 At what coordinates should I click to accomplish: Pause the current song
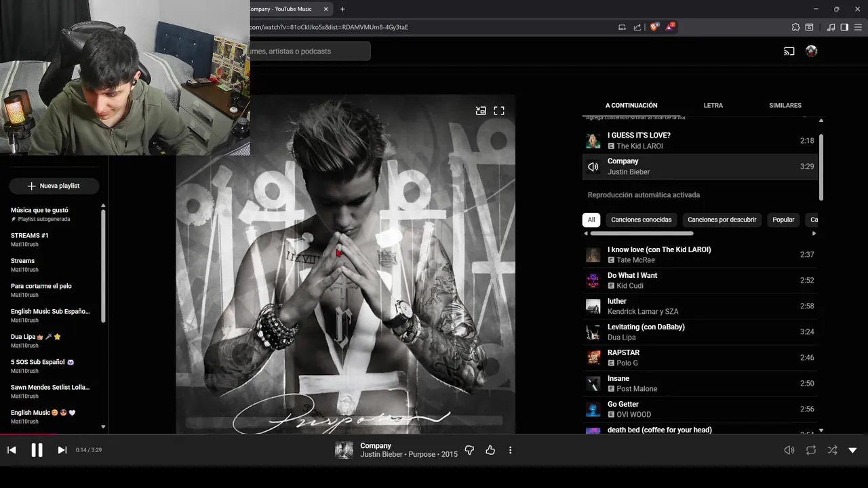point(37,450)
